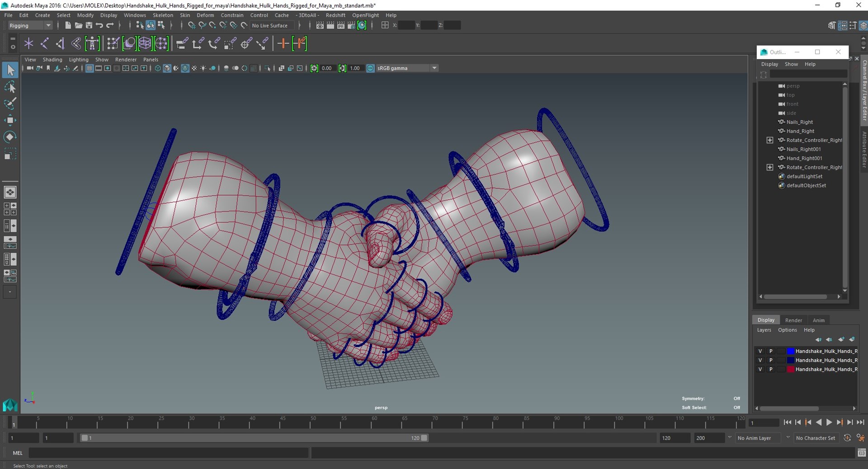This screenshot has width=868, height=469.
Task: Click the New Scene icon
Action: click(68, 25)
